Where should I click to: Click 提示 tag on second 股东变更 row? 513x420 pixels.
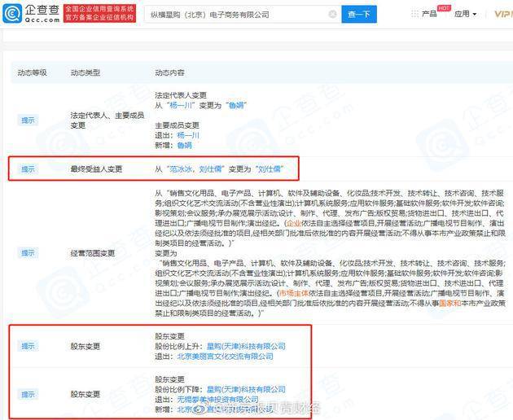pyautogui.click(x=28, y=395)
